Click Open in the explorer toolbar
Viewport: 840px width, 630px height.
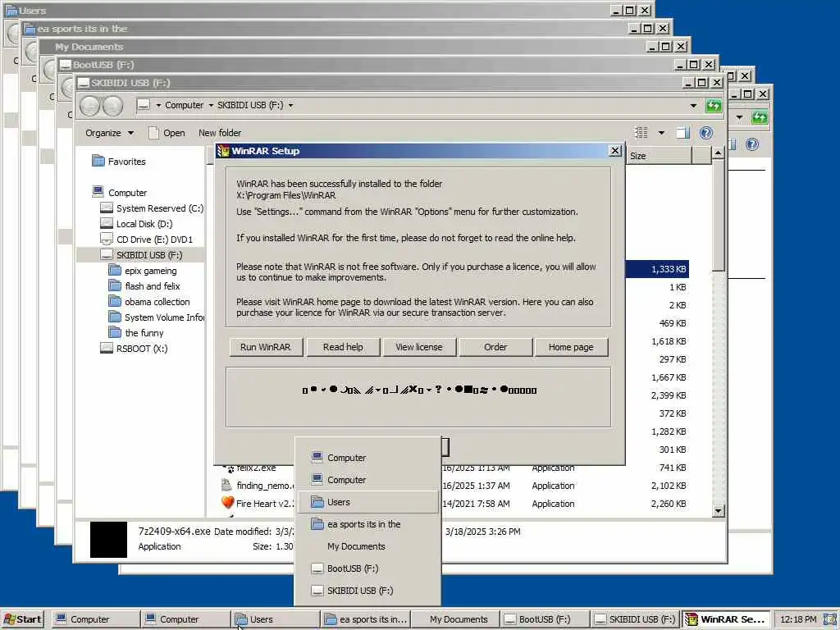167,133
